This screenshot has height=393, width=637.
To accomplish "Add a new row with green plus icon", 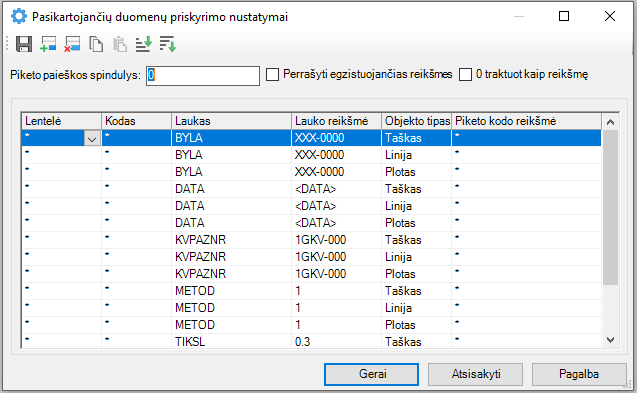I will (x=48, y=44).
